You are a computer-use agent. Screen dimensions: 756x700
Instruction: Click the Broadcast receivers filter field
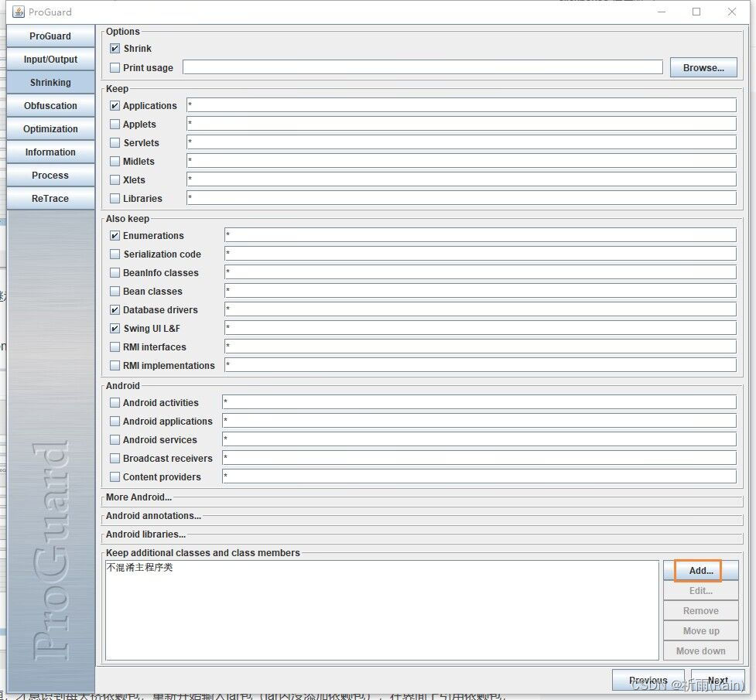click(479, 457)
